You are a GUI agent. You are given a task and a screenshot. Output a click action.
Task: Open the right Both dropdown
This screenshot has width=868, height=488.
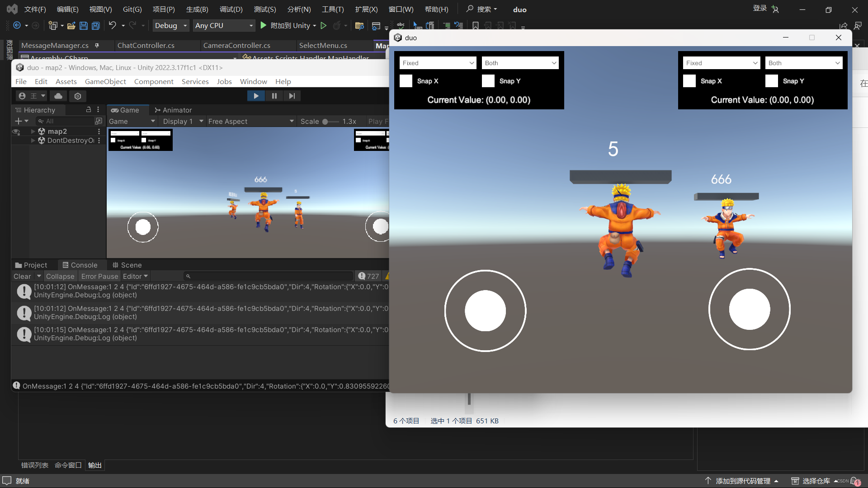click(x=803, y=63)
